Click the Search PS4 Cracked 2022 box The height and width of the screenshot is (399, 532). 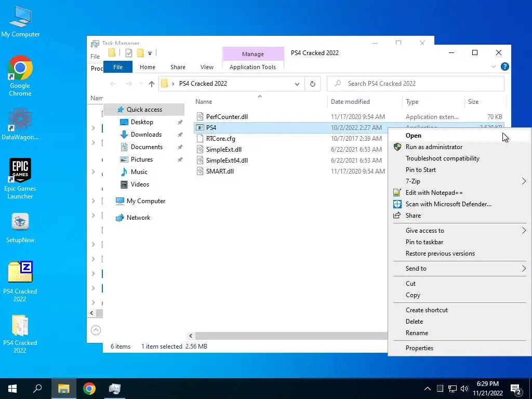tap(415, 84)
